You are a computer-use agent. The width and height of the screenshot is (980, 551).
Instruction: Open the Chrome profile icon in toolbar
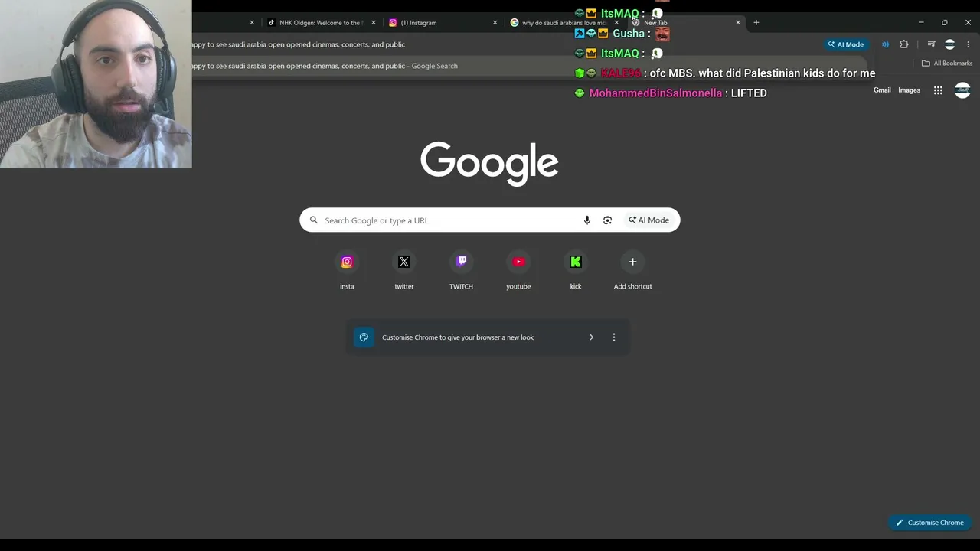950,44
